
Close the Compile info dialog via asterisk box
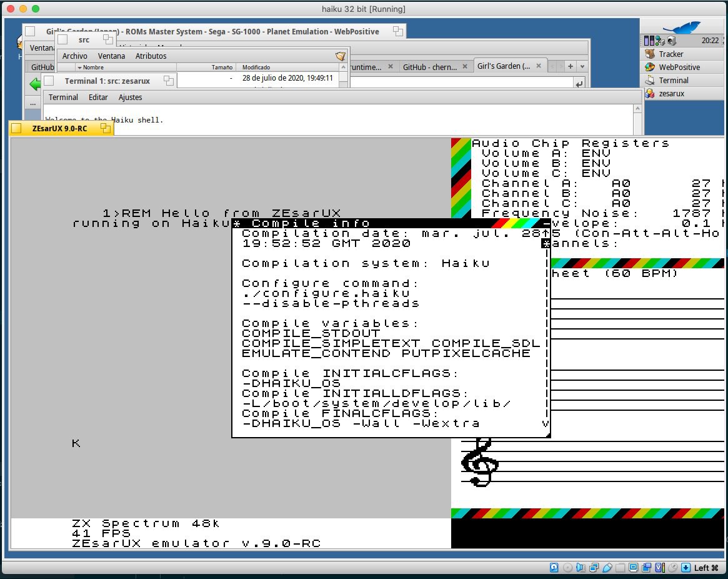point(237,223)
